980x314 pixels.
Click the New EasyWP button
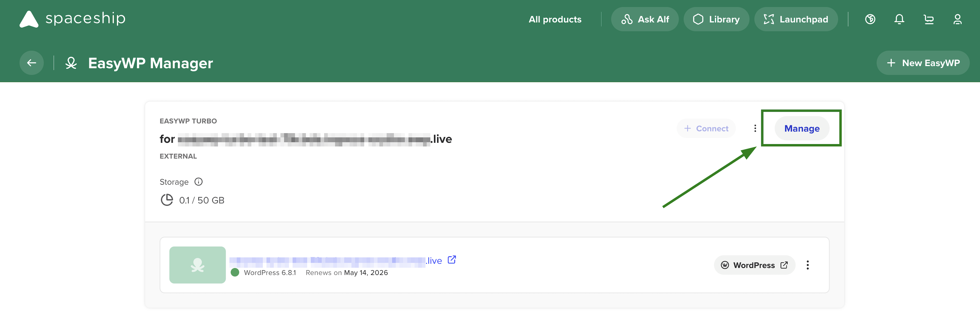pyautogui.click(x=923, y=63)
